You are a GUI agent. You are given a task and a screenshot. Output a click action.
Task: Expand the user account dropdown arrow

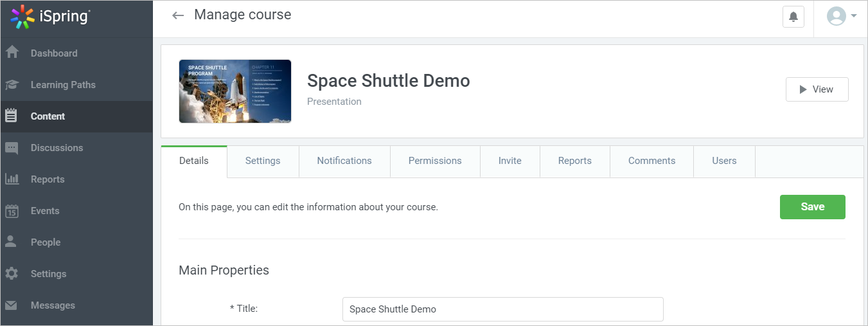(854, 16)
